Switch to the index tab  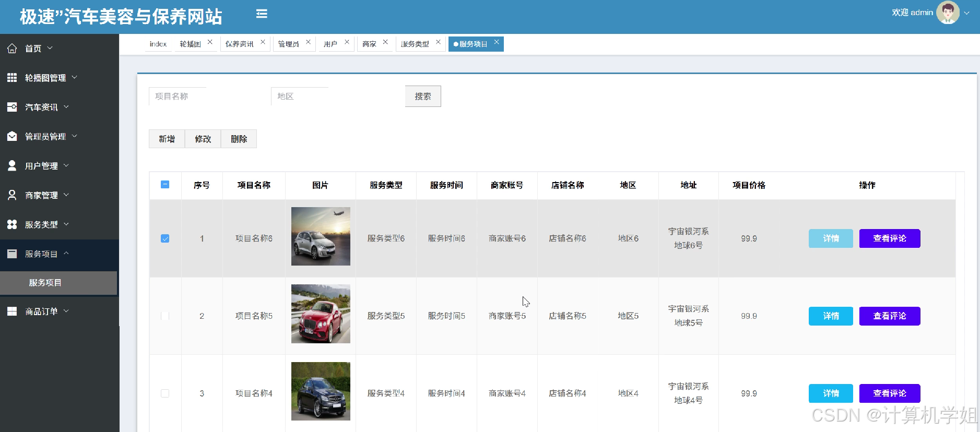tap(158, 44)
